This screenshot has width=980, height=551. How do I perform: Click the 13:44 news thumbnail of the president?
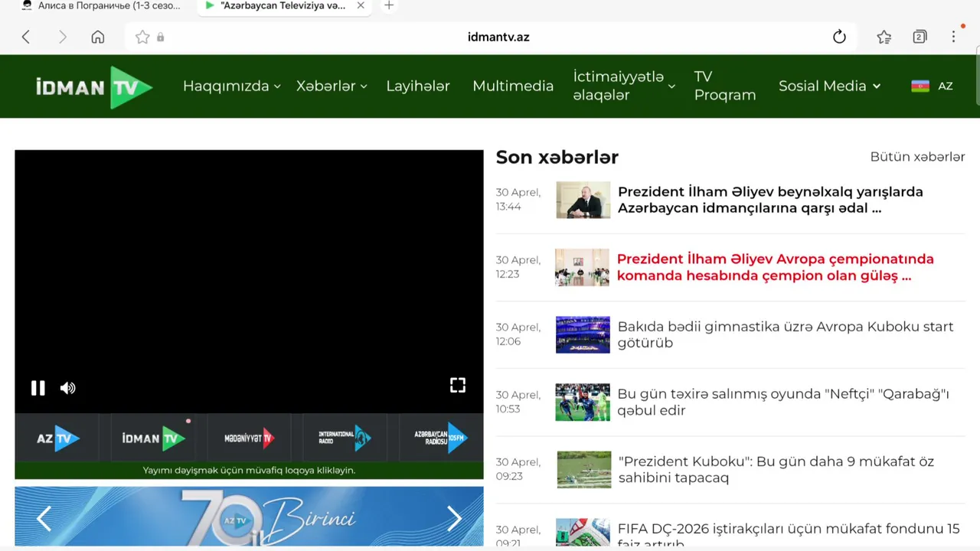pyautogui.click(x=583, y=200)
